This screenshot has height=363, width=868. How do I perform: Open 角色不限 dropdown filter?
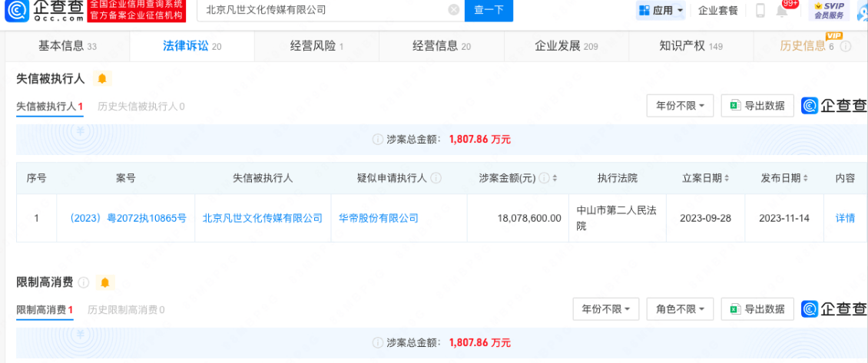[x=680, y=309]
